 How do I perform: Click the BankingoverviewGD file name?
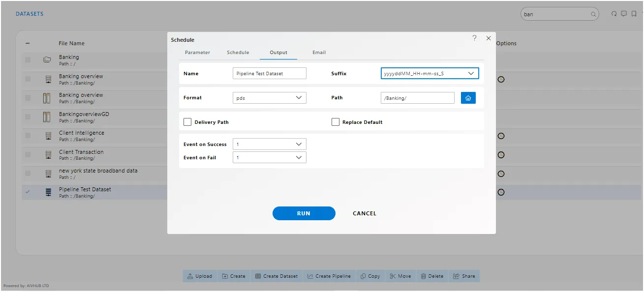(84, 114)
